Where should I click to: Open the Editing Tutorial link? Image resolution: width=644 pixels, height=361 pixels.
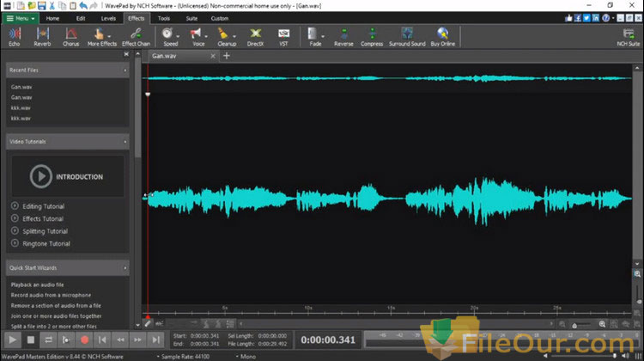coord(41,206)
